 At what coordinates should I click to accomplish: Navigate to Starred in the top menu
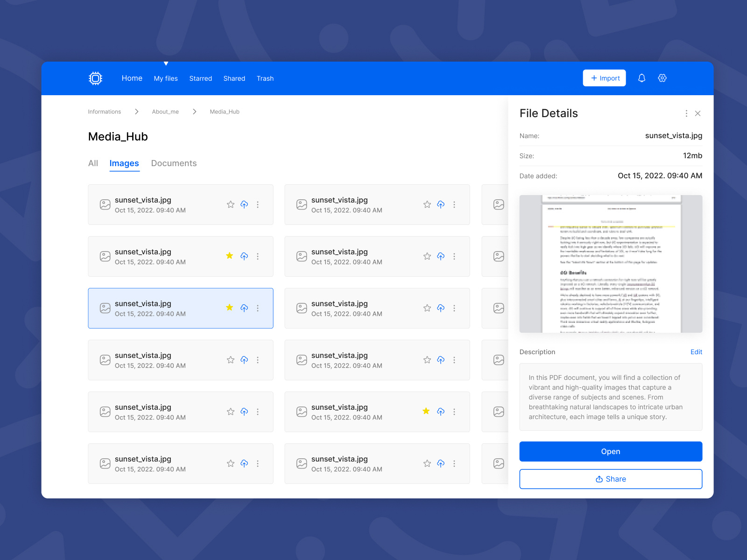click(x=200, y=78)
